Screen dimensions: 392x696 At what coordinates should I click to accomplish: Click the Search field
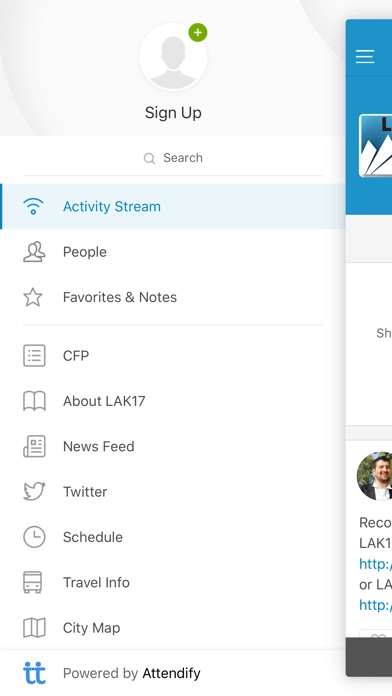coord(173,158)
